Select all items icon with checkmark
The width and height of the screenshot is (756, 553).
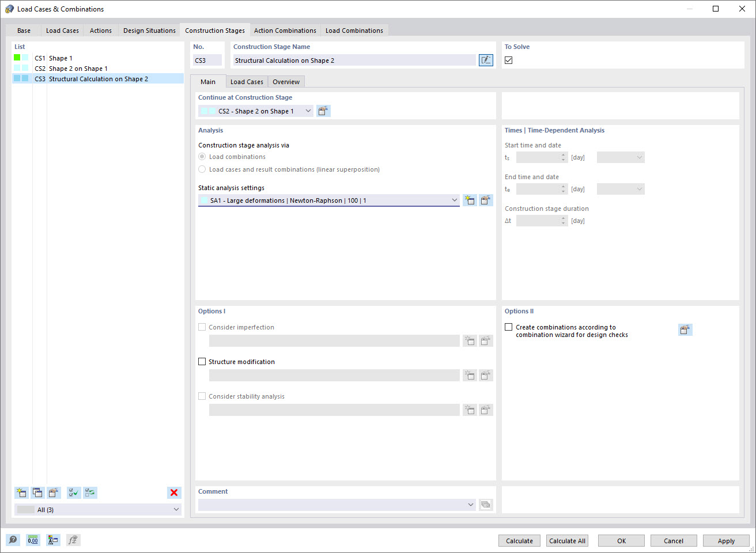tap(74, 493)
